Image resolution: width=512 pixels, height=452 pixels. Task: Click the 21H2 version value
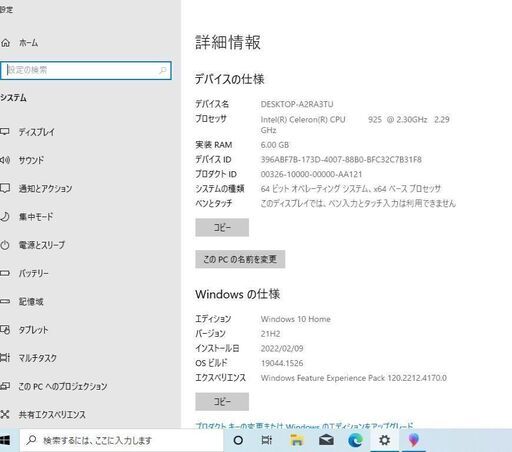(270, 334)
